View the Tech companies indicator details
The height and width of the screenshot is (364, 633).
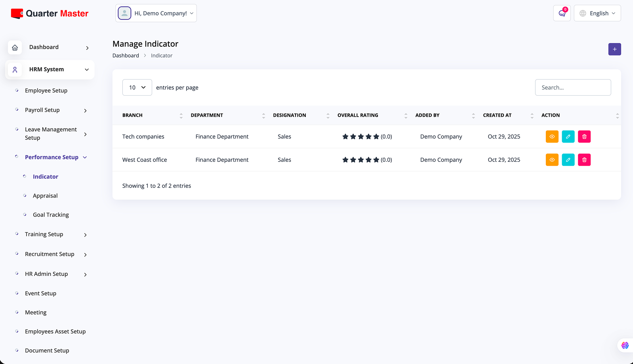552,136
